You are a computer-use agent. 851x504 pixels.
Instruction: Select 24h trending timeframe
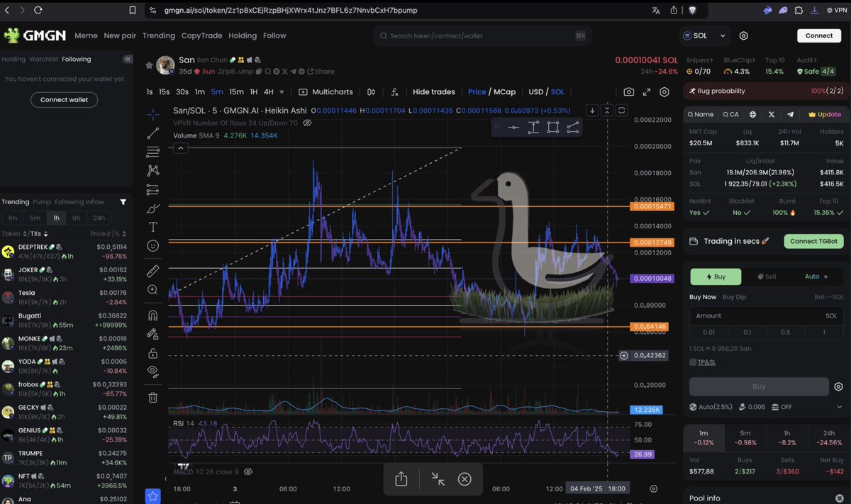tap(99, 218)
